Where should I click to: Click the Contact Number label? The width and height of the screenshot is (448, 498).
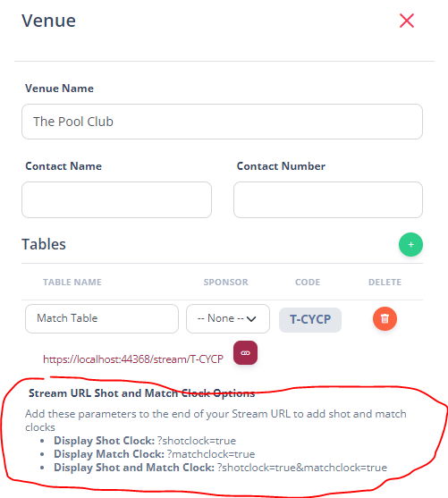(281, 166)
